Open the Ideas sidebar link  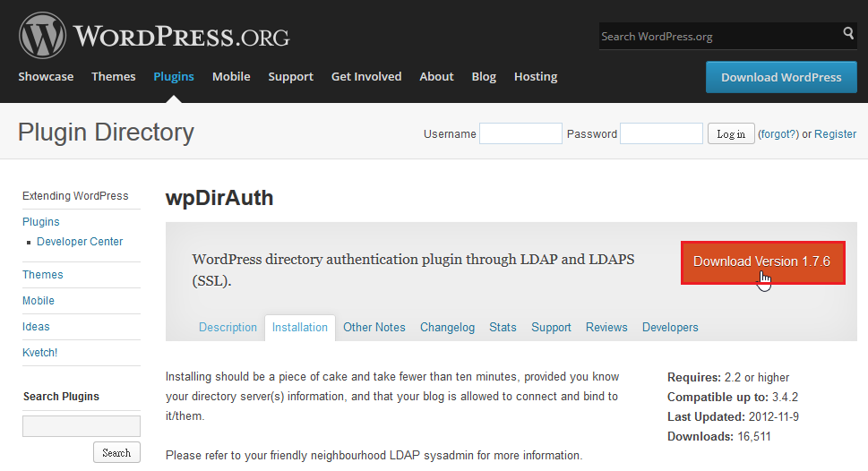point(36,327)
